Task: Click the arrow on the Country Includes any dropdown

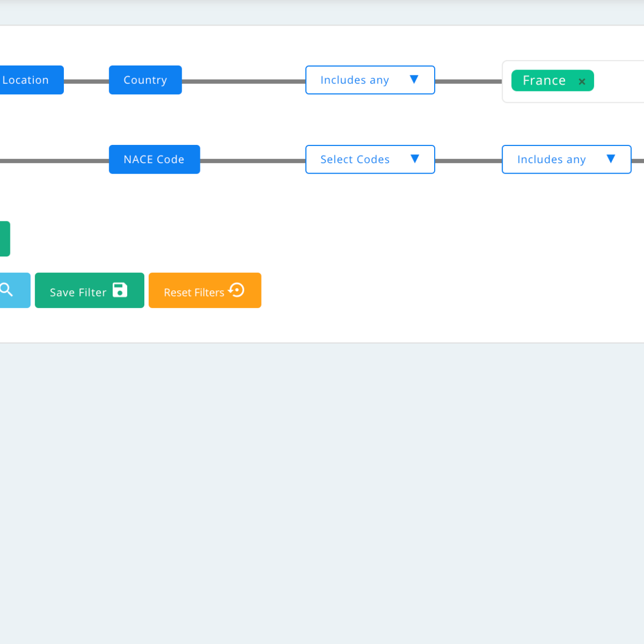Action: pyautogui.click(x=414, y=80)
